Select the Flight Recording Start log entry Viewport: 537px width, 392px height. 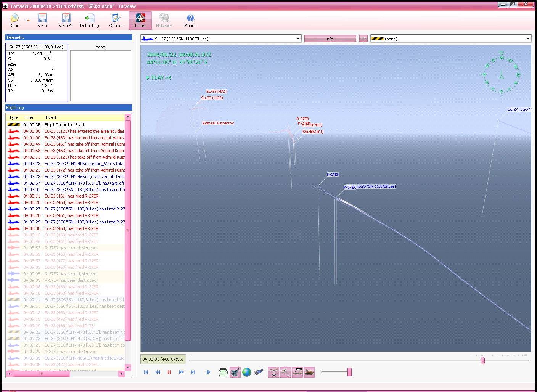(x=64, y=125)
